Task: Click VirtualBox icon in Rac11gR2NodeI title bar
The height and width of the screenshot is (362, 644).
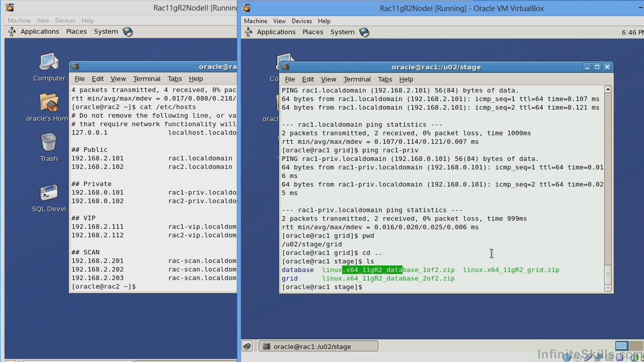Action: [x=246, y=8]
